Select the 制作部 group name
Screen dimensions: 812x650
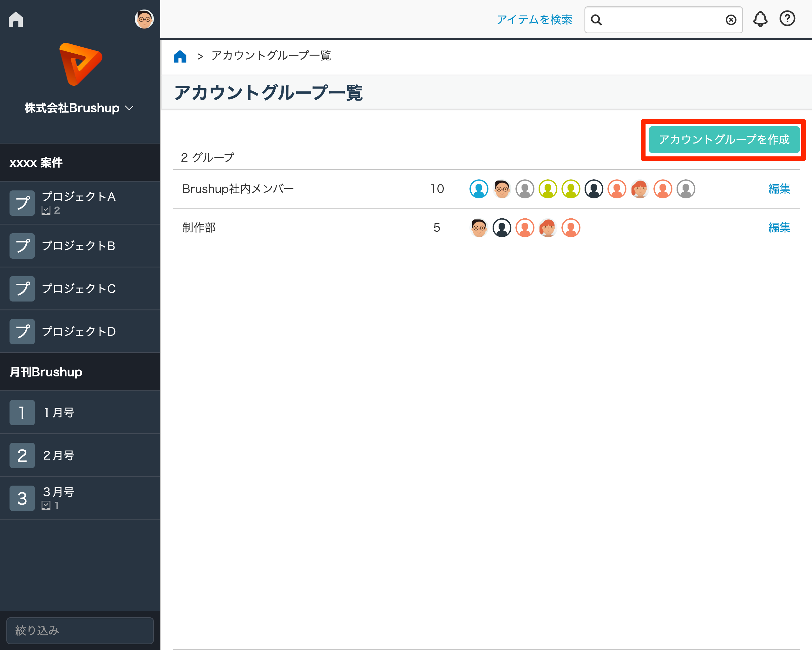pos(199,228)
